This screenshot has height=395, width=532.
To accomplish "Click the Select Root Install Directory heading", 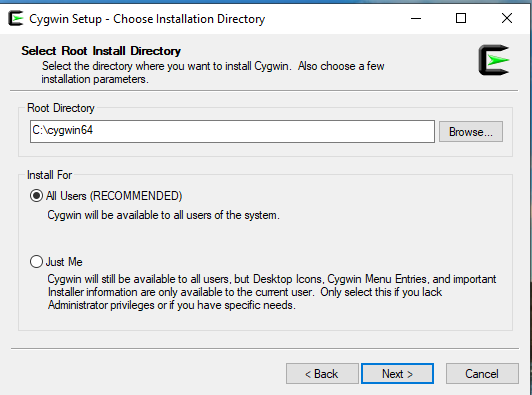I will click(x=101, y=51).
